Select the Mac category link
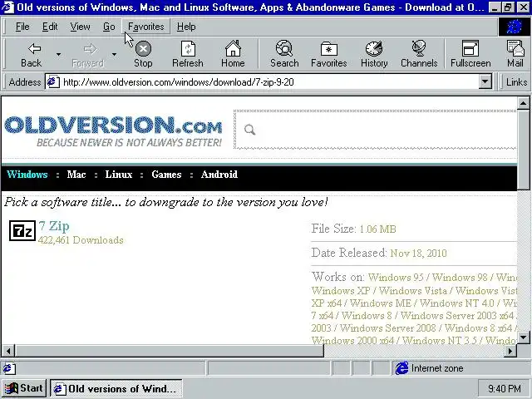The image size is (532, 399). tap(76, 175)
